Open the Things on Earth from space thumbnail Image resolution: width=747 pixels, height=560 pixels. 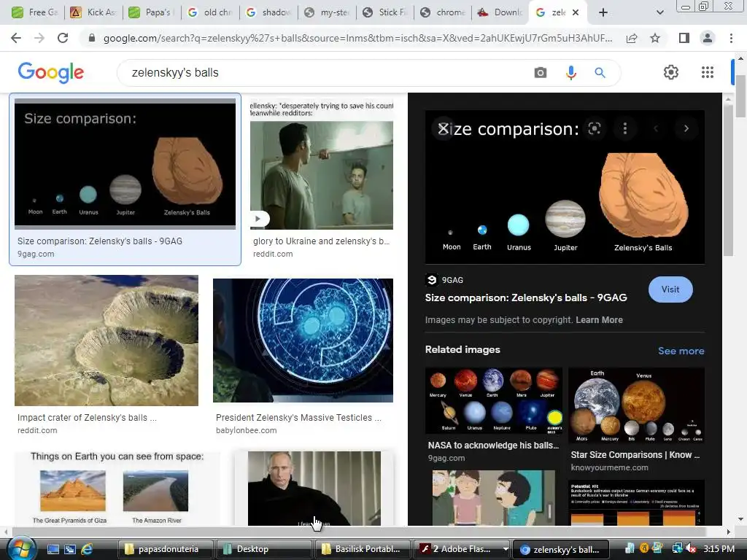pos(117,489)
